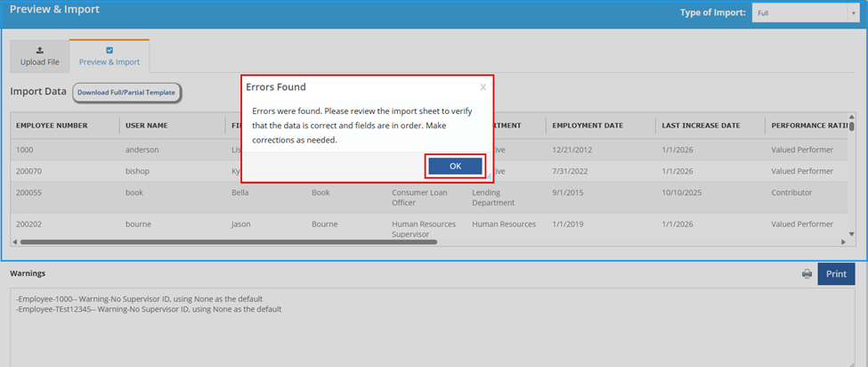Click Human Resources Supervisor job title

click(x=424, y=229)
